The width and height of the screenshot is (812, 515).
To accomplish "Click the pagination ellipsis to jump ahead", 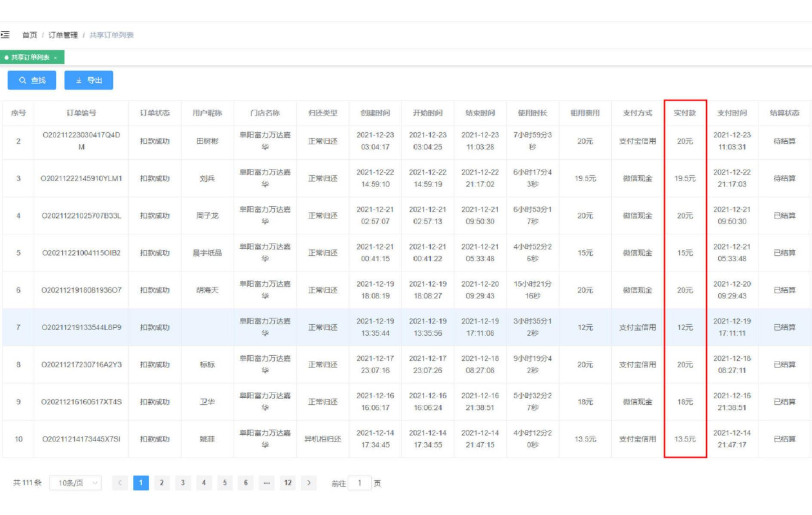I will [x=267, y=483].
